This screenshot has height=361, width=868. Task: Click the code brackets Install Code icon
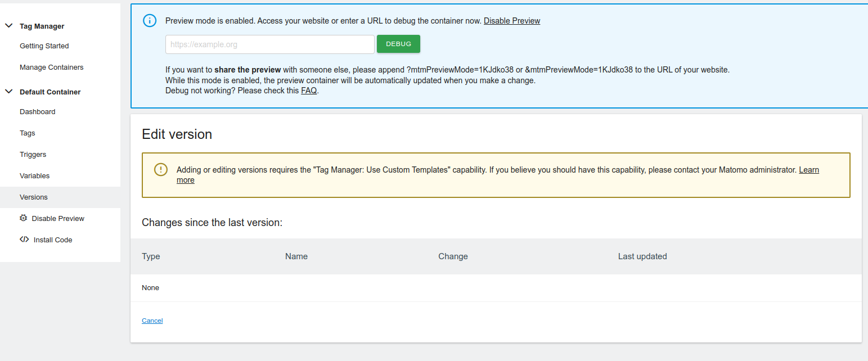tap(24, 240)
